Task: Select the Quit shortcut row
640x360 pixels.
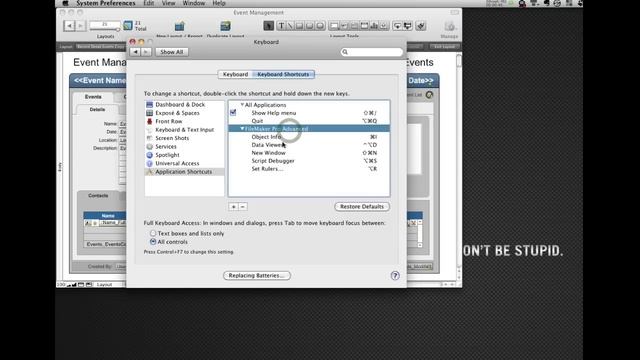Action: 309,121
